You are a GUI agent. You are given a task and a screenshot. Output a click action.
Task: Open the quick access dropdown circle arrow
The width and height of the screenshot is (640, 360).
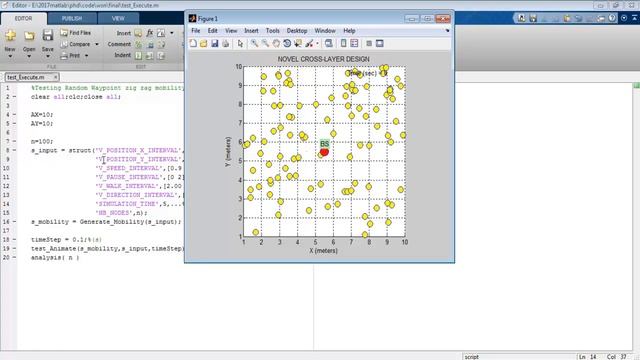pos(624,18)
